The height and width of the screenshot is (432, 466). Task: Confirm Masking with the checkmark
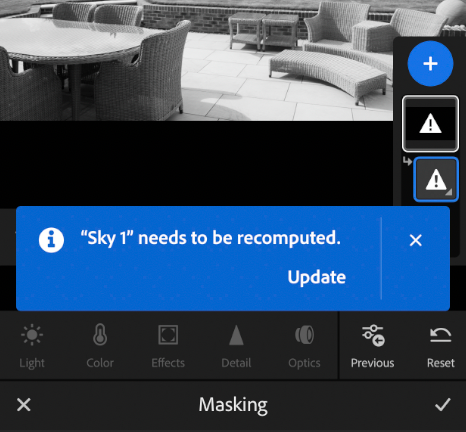click(x=443, y=405)
